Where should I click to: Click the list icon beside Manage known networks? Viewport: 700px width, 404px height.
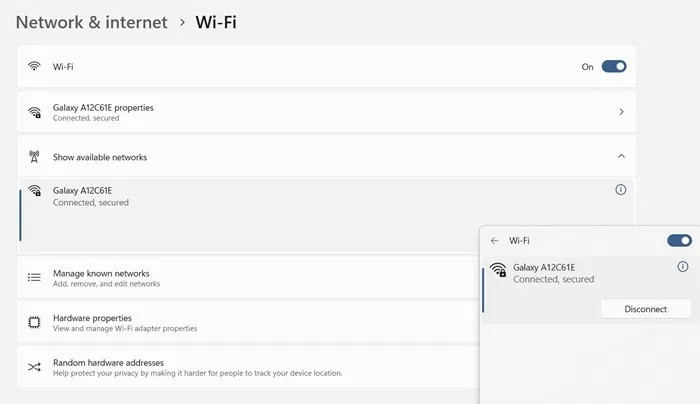[x=34, y=278]
